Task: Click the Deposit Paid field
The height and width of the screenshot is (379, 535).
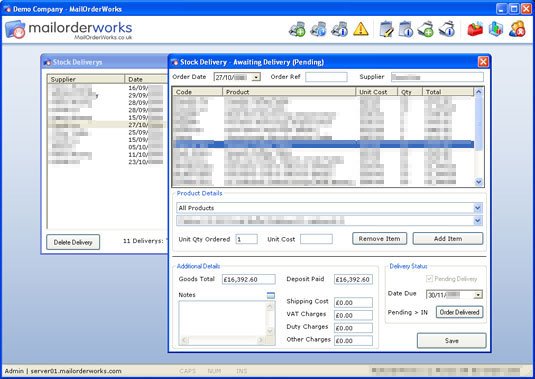Action: [x=353, y=279]
